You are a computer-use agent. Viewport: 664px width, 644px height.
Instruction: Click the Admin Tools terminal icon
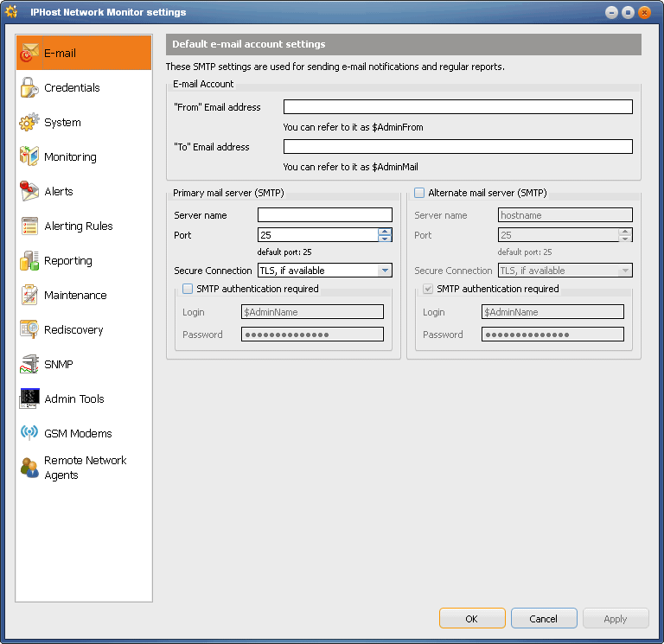[x=29, y=399]
